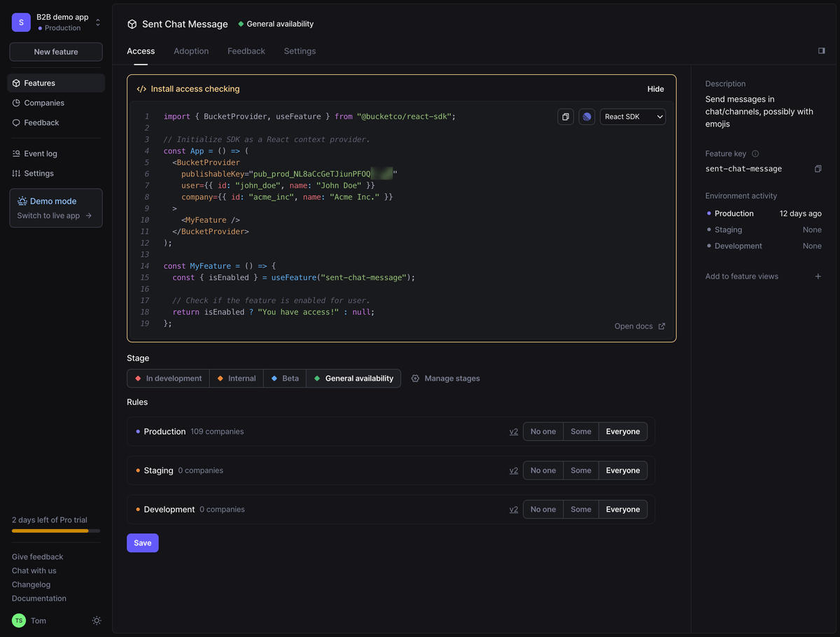Toggle the light/dark theme sun icon
The width and height of the screenshot is (840, 637).
coord(97,621)
